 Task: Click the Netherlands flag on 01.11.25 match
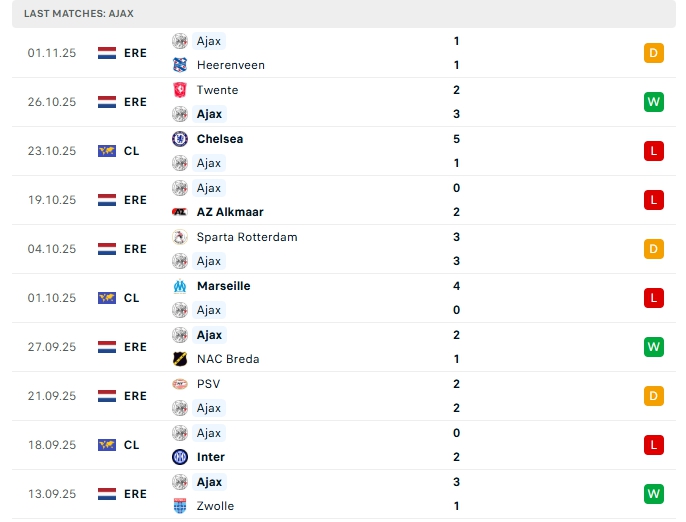tap(107, 53)
